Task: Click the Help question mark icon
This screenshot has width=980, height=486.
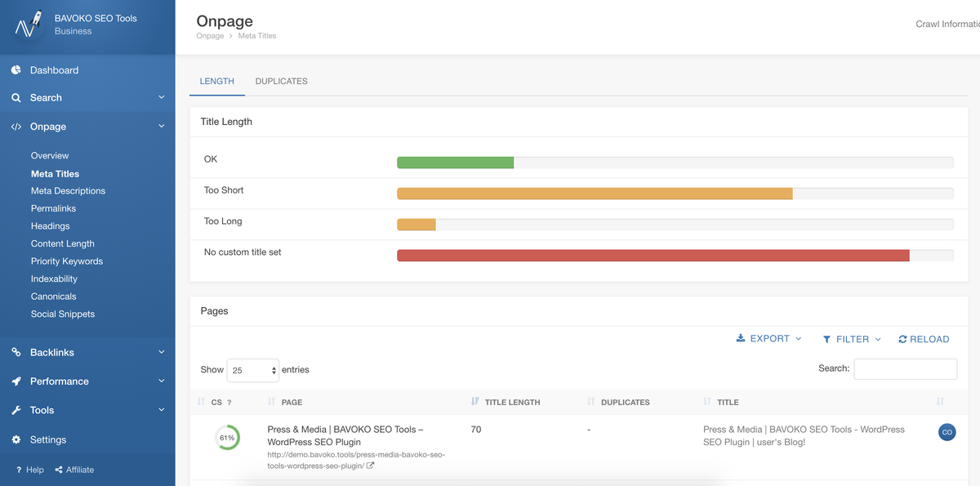Action: pyautogui.click(x=19, y=470)
